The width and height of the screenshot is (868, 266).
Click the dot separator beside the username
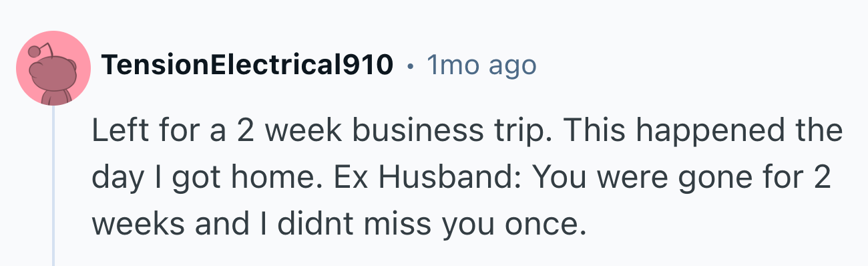pos(410,66)
